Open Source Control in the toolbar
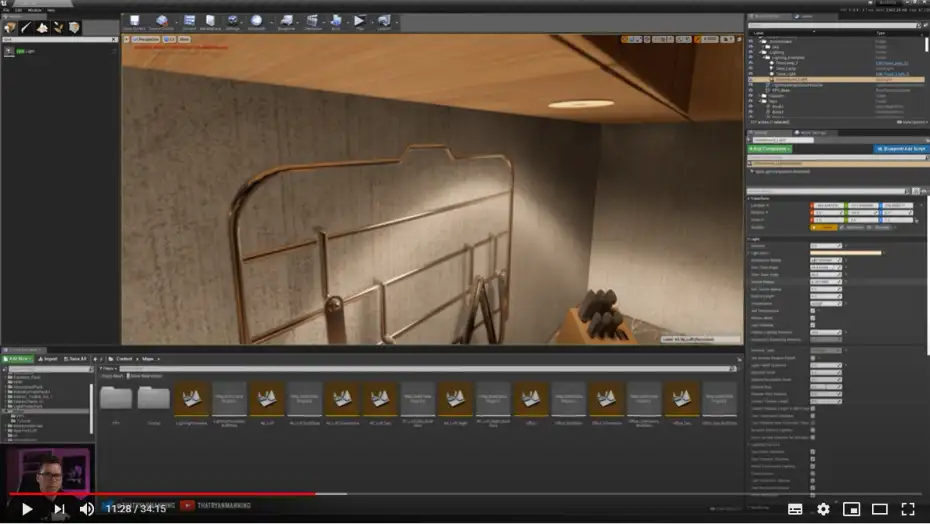This screenshot has width=930, height=524. point(161,23)
